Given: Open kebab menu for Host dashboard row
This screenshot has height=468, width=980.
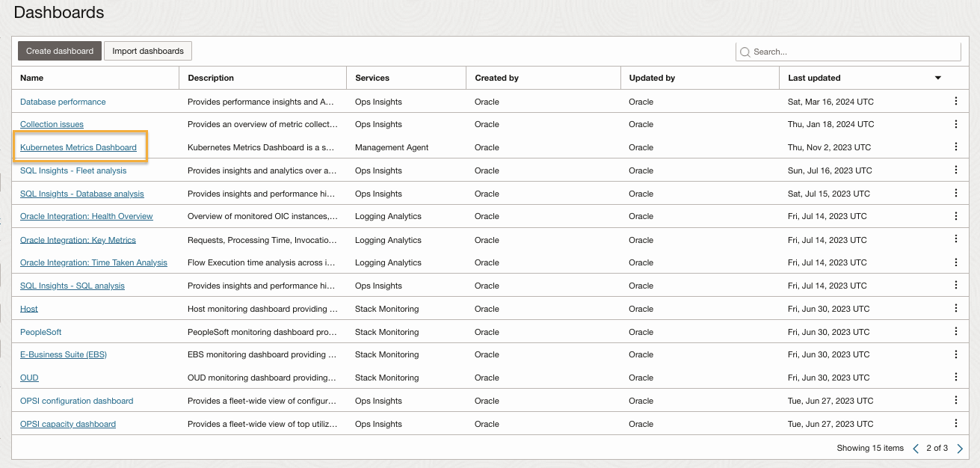Looking at the screenshot, I should (955, 309).
